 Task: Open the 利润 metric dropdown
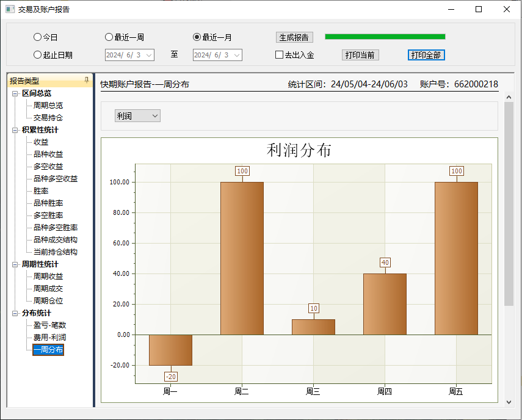pyautogui.click(x=137, y=116)
